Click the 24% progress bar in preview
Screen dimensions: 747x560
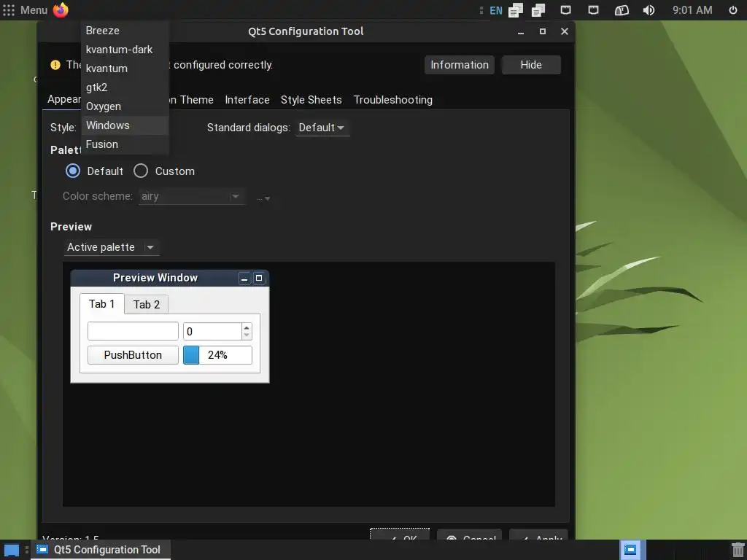point(217,355)
